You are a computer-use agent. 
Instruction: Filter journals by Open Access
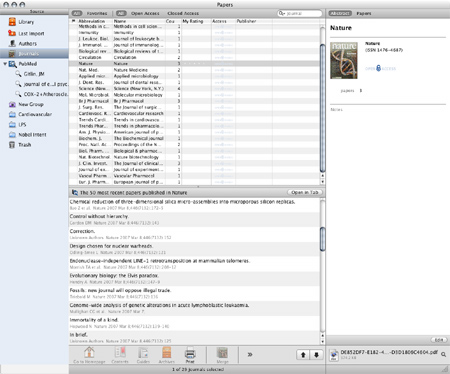tap(145, 13)
